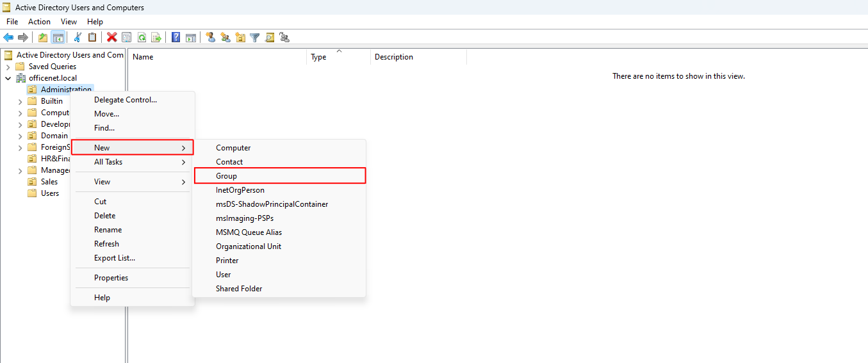Click the filter funnel toolbar icon
The image size is (868, 363).
[255, 37]
